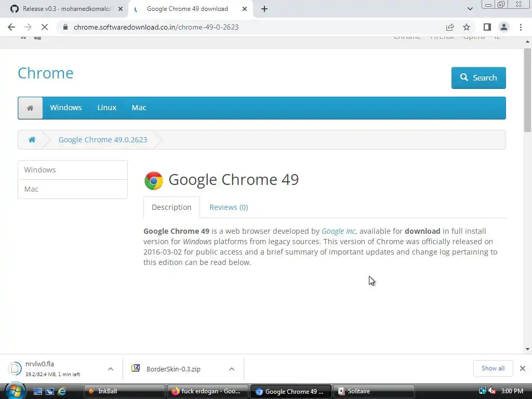This screenshot has width=532, height=399.
Task: Select Mac in the left sidebar list
Action: [73, 189]
